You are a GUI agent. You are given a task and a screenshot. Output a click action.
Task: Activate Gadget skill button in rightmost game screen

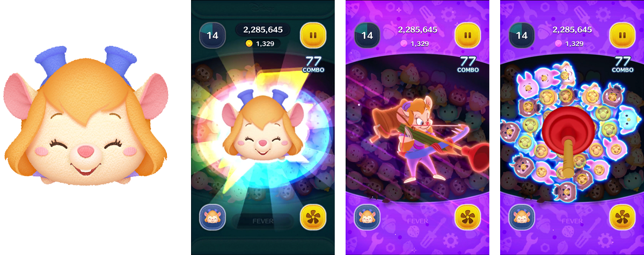click(x=521, y=218)
